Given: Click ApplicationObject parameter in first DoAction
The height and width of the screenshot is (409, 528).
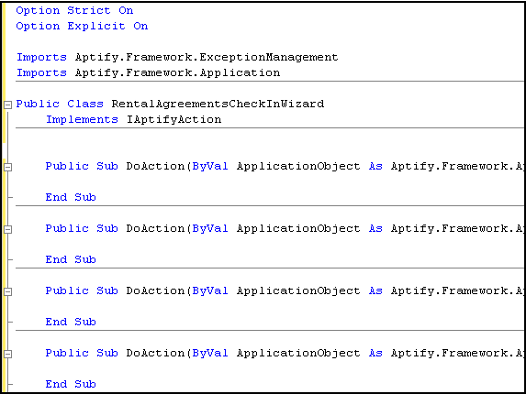Looking at the screenshot, I should [298, 166].
